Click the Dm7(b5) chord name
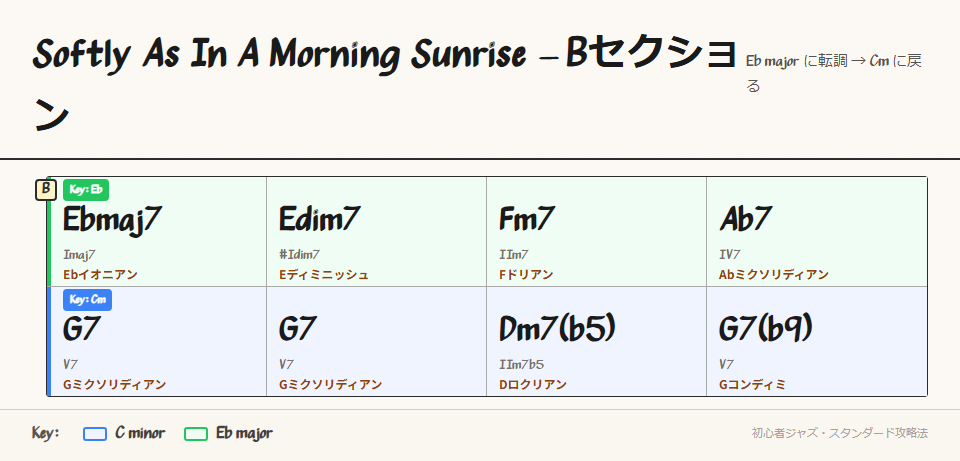 pos(557,329)
